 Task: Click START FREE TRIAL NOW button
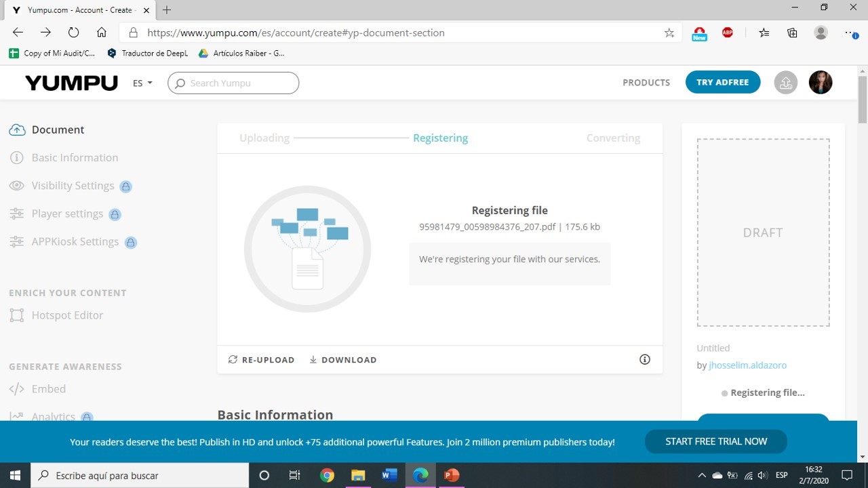[715, 441]
